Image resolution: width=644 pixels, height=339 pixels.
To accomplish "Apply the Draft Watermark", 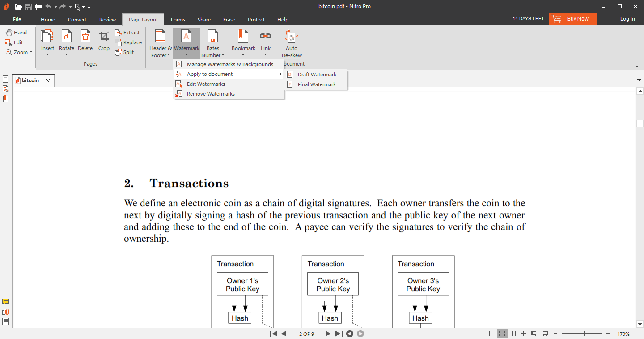I will point(316,75).
